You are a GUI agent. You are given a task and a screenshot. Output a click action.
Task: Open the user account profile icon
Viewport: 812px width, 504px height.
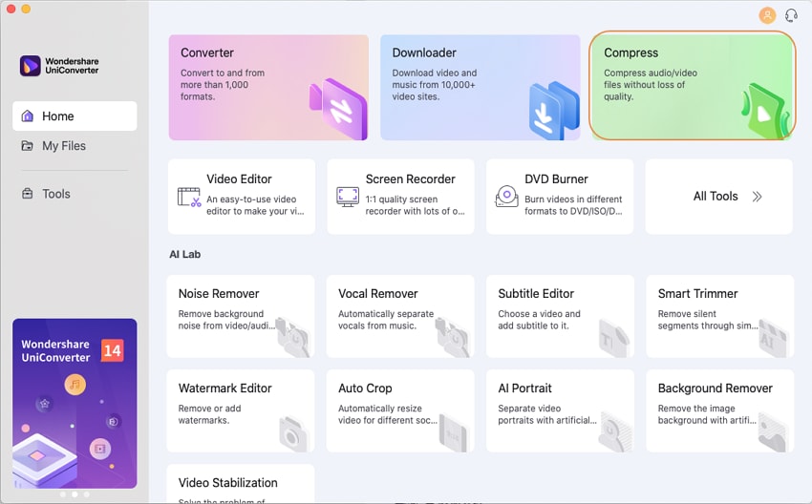(x=767, y=15)
